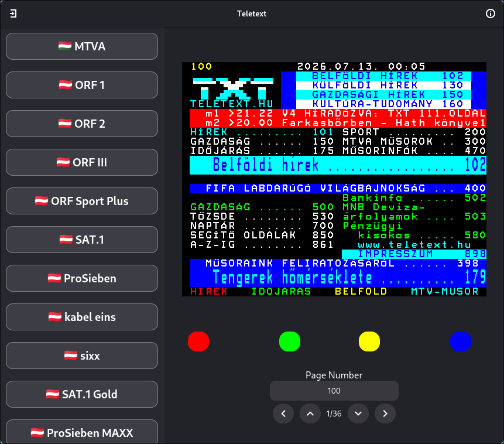Click the 'Bankinfo 502' entry

[x=414, y=197]
